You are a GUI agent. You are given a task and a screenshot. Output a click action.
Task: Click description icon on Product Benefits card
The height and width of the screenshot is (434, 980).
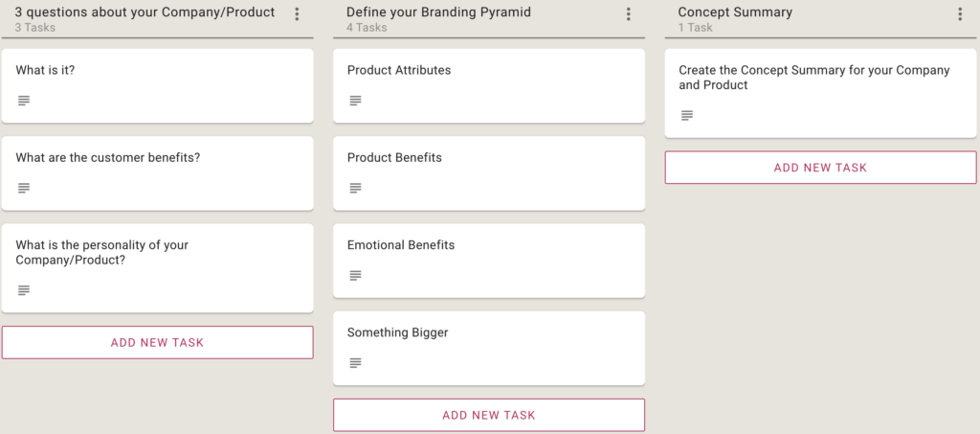coord(355,188)
